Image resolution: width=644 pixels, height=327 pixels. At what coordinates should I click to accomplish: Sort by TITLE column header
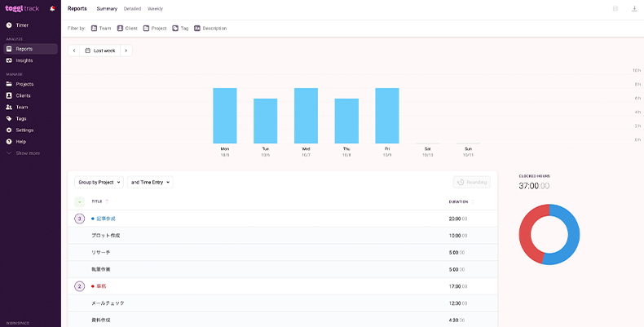coord(99,201)
